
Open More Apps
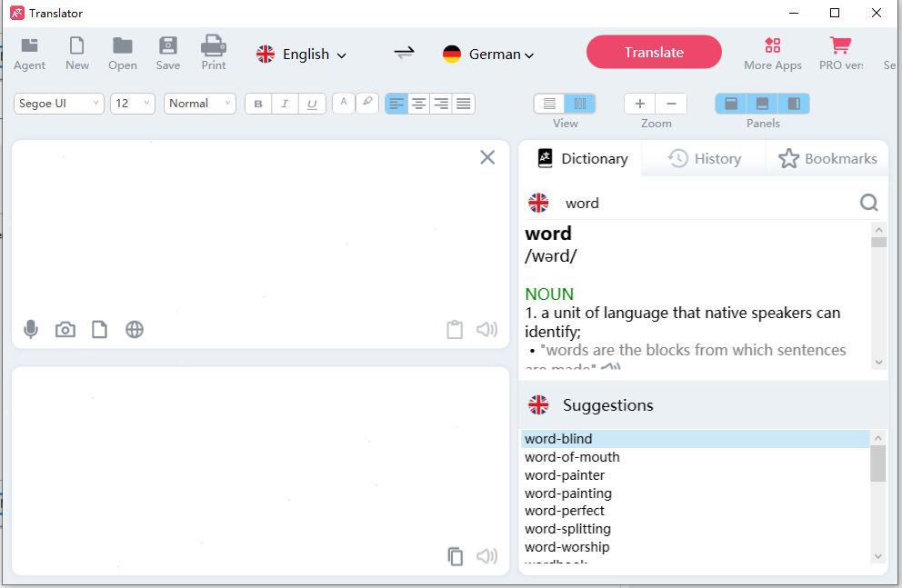[773, 54]
